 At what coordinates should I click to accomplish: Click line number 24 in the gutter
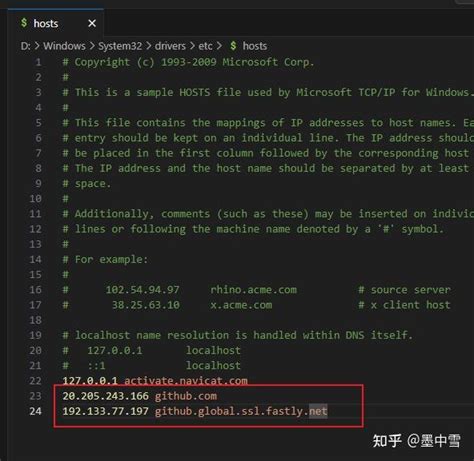click(36, 411)
